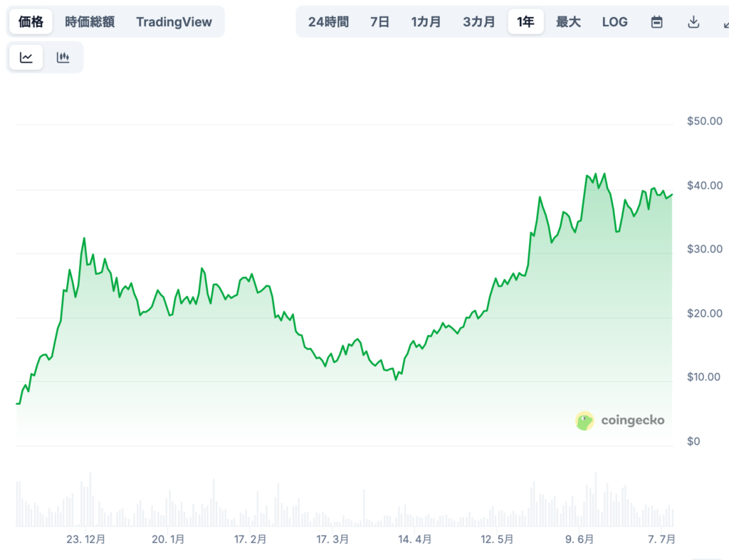
Task: Switch to the candlestick chart view icon
Action: (x=63, y=57)
